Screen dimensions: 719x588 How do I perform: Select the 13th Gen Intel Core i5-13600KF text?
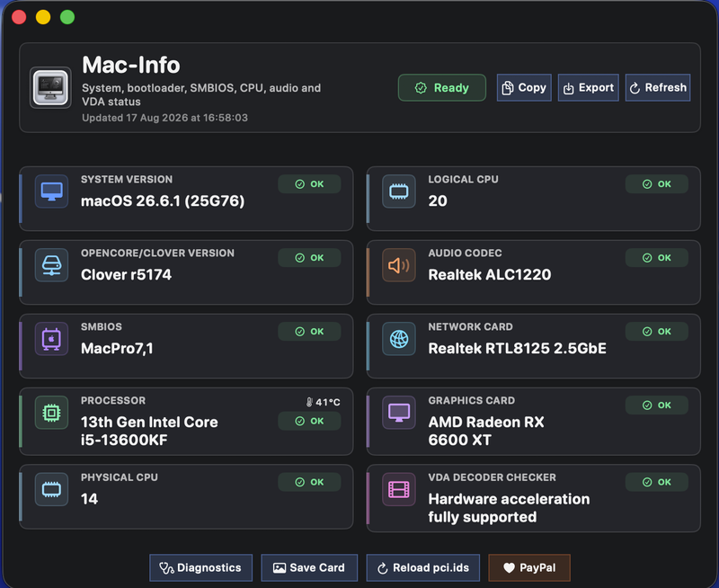149,432
